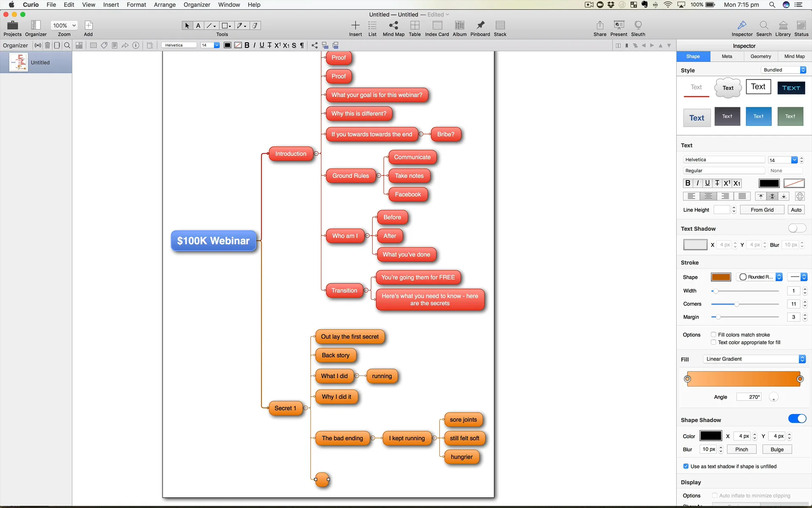Viewport: 812px width, 508px height.
Task: Open the Arrange menu
Action: click(x=165, y=5)
